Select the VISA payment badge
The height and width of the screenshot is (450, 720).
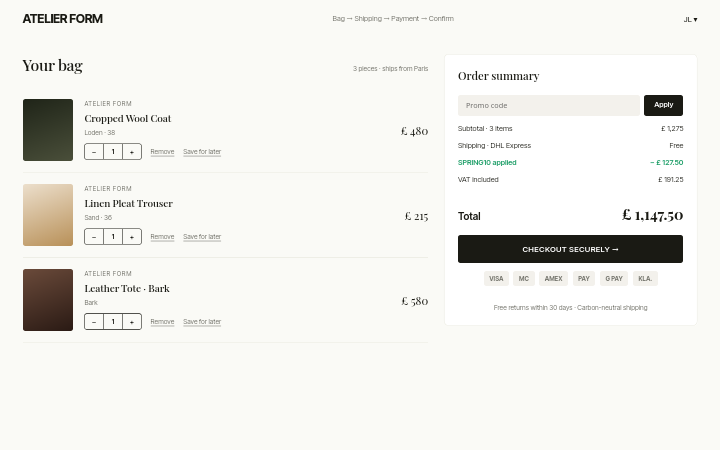496,279
